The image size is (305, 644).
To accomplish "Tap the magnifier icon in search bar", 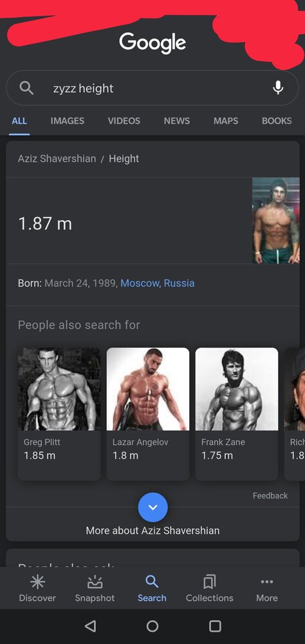I will tap(26, 88).
